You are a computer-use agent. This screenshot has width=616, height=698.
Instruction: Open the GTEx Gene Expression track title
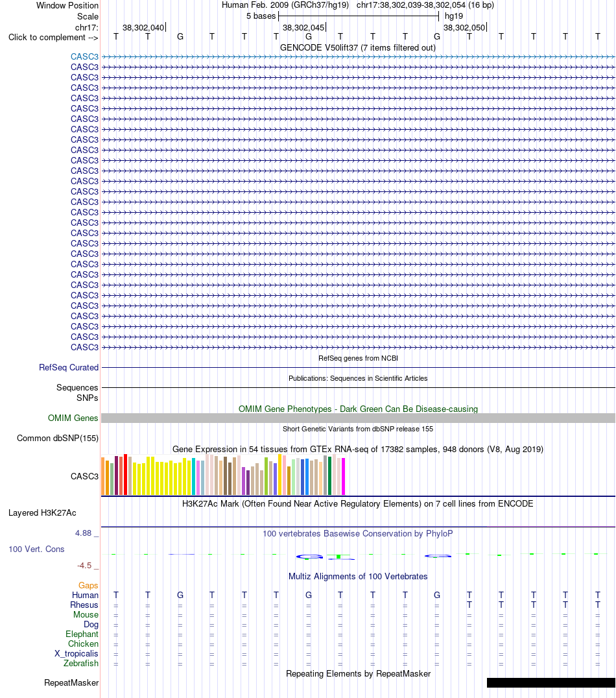(358, 449)
